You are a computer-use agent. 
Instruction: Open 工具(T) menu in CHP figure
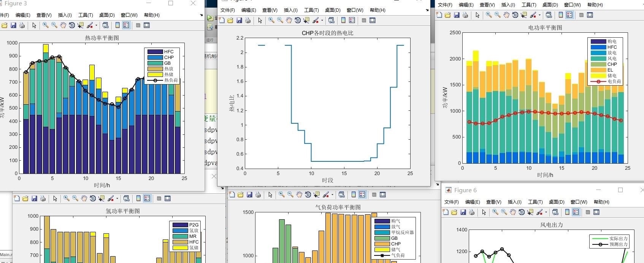[x=311, y=10]
